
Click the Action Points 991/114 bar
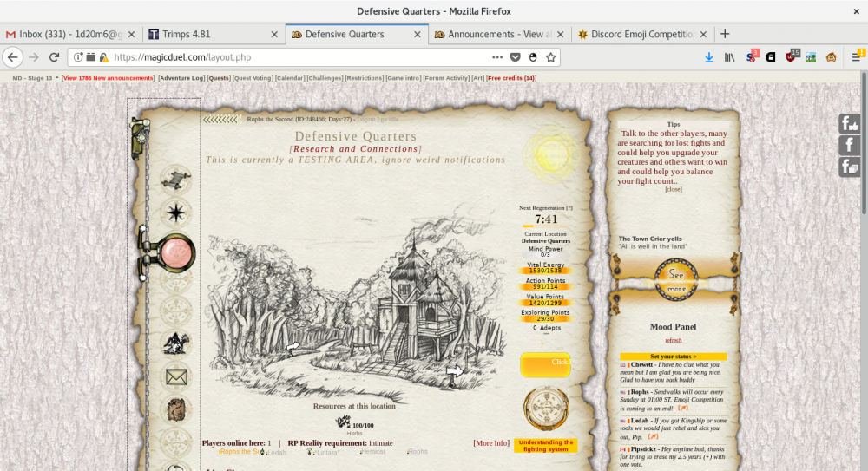(545, 287)
